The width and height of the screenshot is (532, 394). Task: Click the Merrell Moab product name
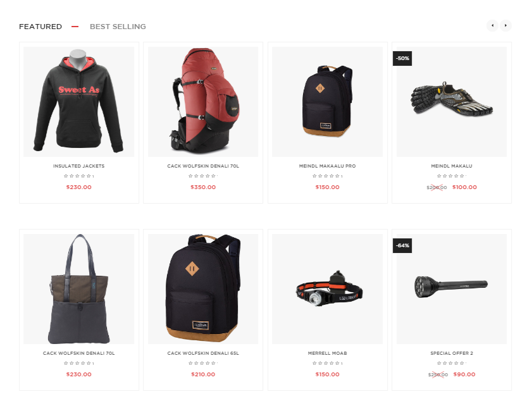pos(328,353)
